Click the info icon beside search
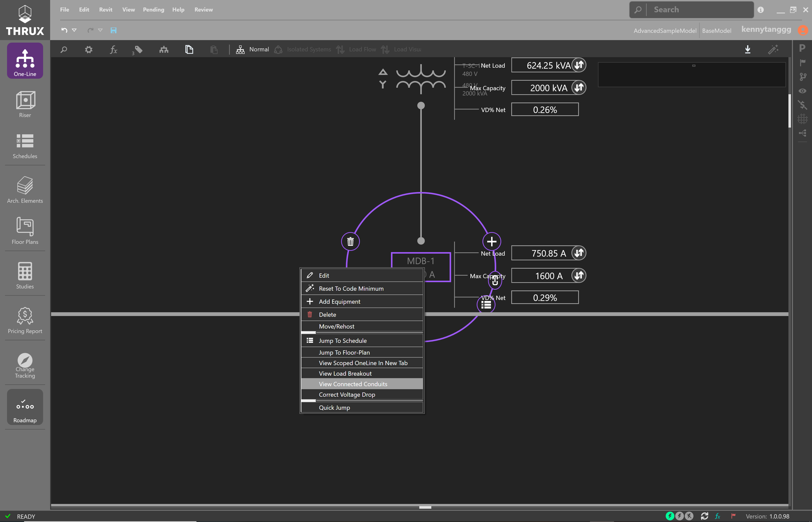Screen dimensions: 812x522 coord(760,10)
